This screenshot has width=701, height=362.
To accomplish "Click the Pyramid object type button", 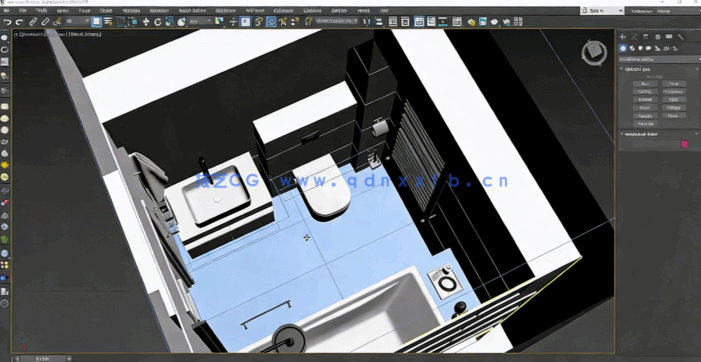I will pyautogui.click(x=674, y=108).
